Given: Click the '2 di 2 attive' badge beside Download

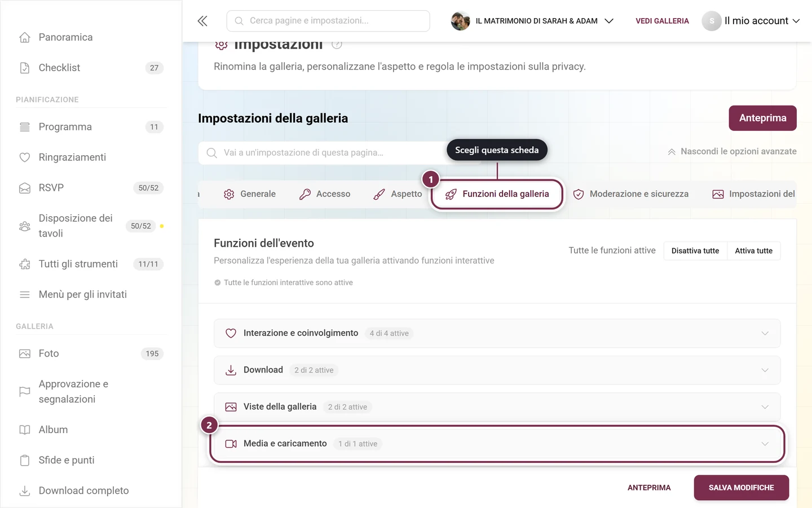Looking at the screenshot, I should tap(314, 370).
